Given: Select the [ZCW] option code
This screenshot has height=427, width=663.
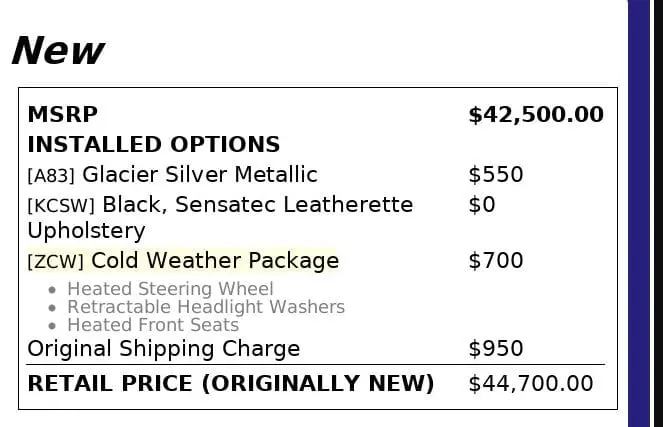Looking at the screenshot, I should [56, 262].
